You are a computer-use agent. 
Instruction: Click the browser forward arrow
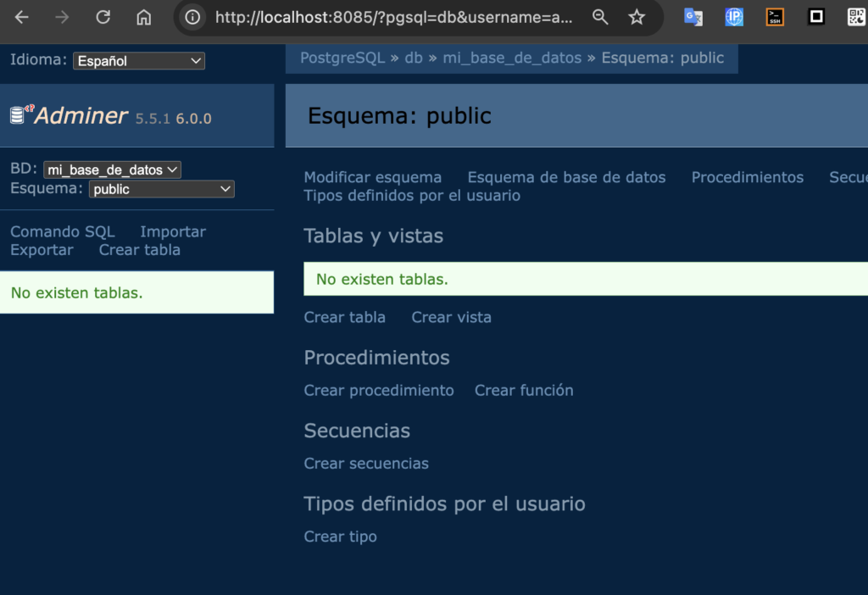tap(62, 17)
